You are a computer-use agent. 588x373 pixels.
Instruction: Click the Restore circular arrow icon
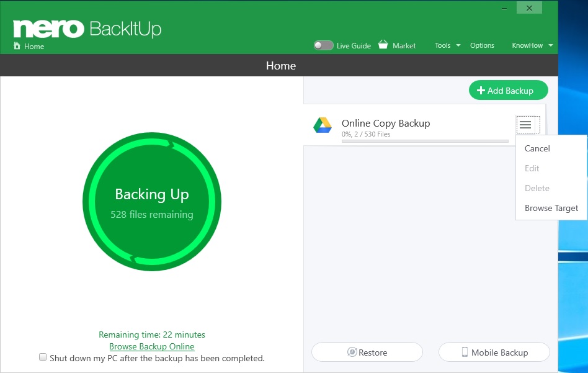click(352, 352)
